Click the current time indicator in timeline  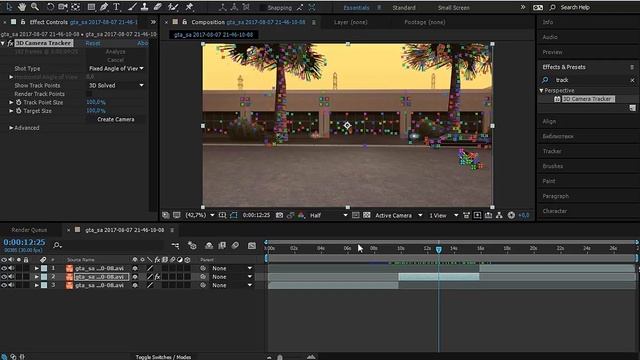coord(439,249)
